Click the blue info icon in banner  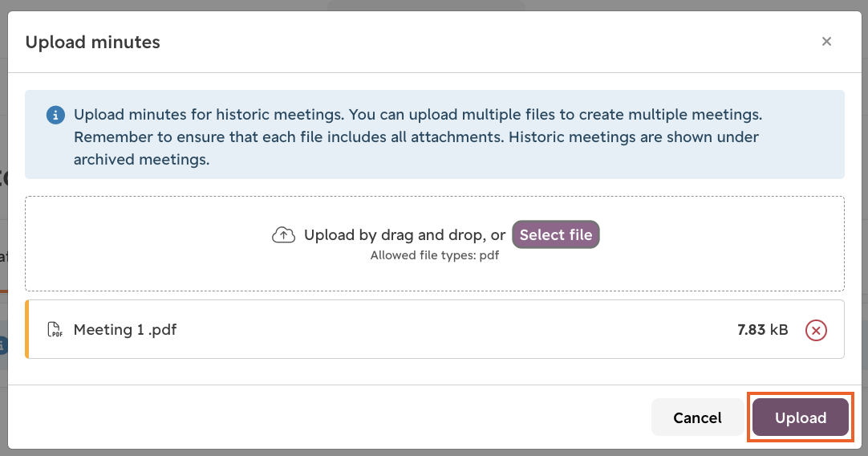tap(55, 116)
